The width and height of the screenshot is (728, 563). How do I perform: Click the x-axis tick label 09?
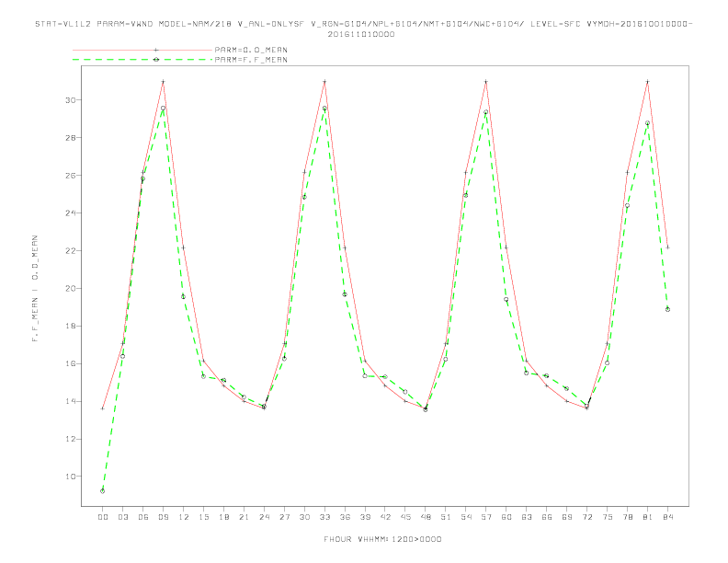163,517
